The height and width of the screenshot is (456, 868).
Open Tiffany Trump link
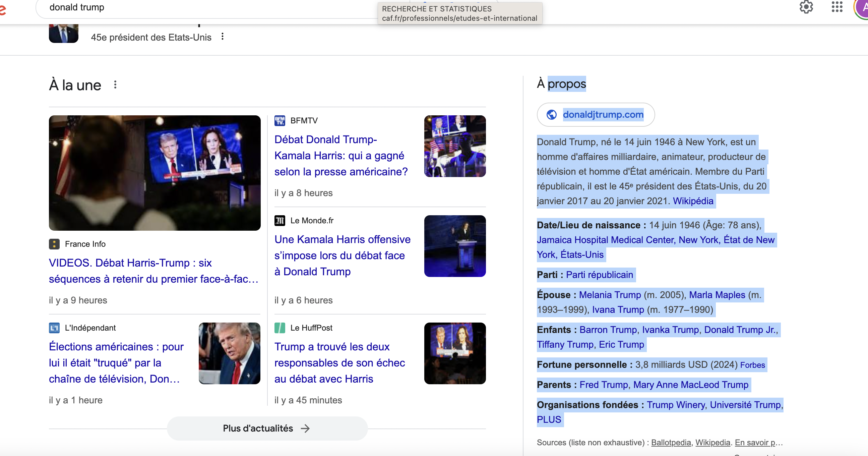pyautogui.click(x=565, y=345)
